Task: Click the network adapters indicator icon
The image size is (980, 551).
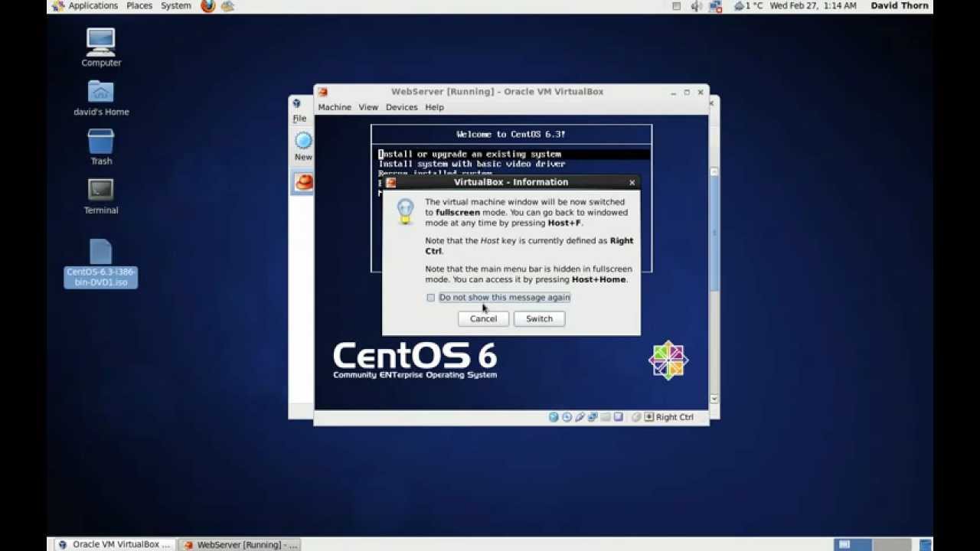Action: (593, 417)
